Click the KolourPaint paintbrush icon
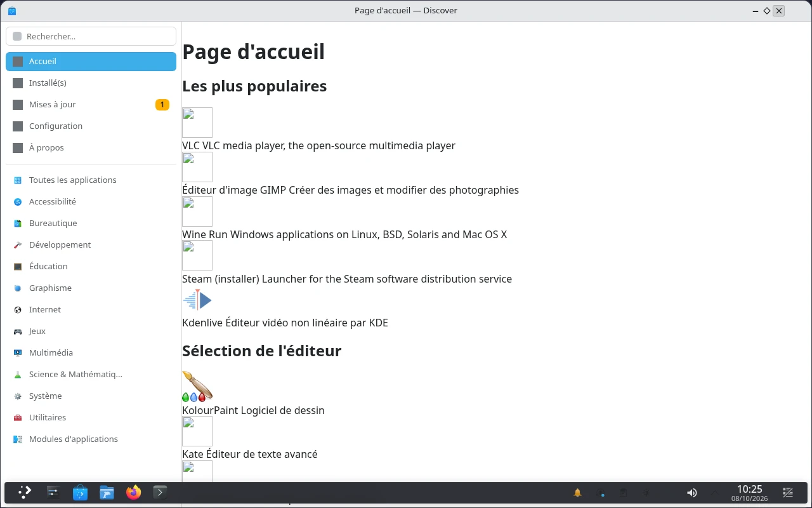The image size is (812, 508). [197, 387]
